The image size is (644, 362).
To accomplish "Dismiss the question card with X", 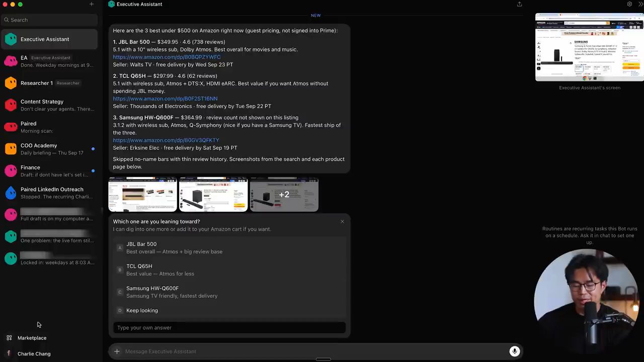I will (x=342, y=222).
